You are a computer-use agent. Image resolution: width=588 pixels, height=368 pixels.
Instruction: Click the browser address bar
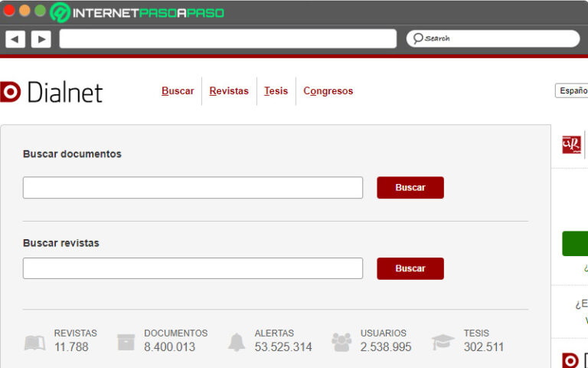[227, 39]
